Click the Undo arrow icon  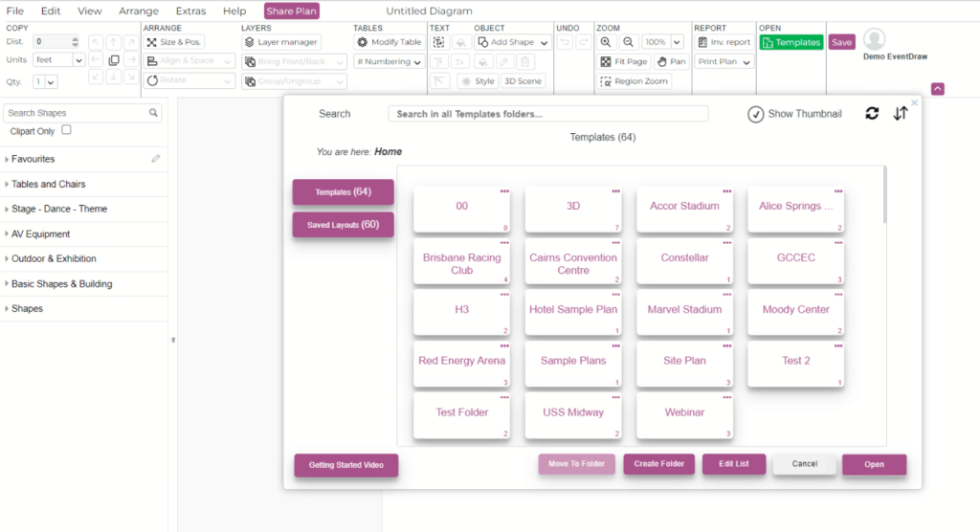[x=565, y=42]
